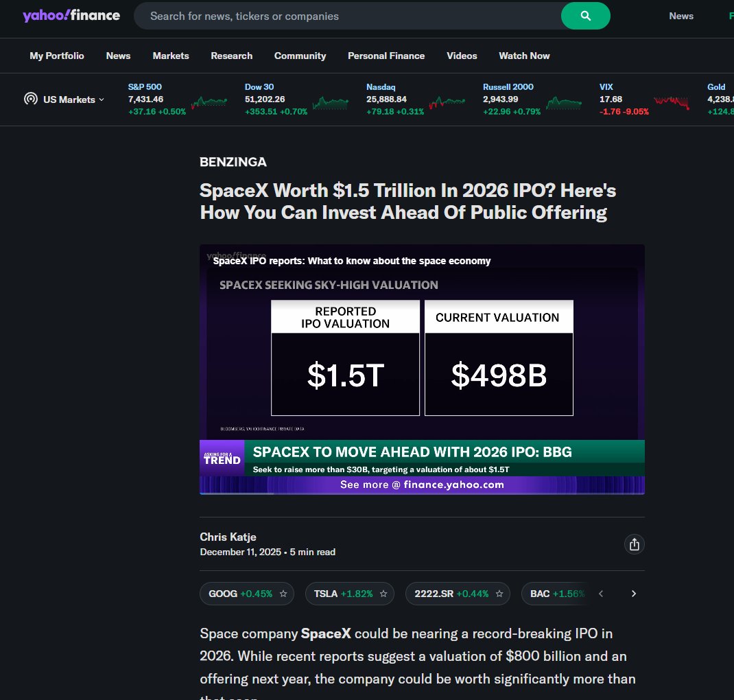Screen dimensions: 734x700
Task: Click the green search magnifier button
Action: pyautogui.click(x=585, y=16)
